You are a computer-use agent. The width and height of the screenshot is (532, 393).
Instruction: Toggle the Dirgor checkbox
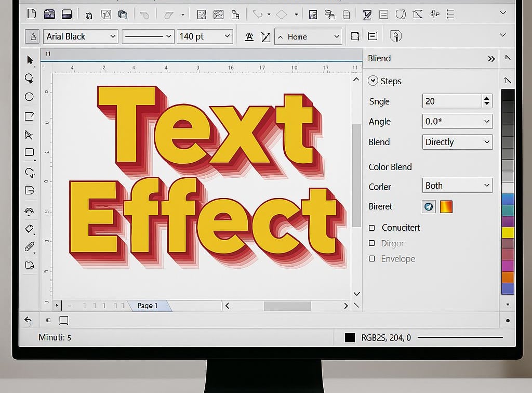373,243
